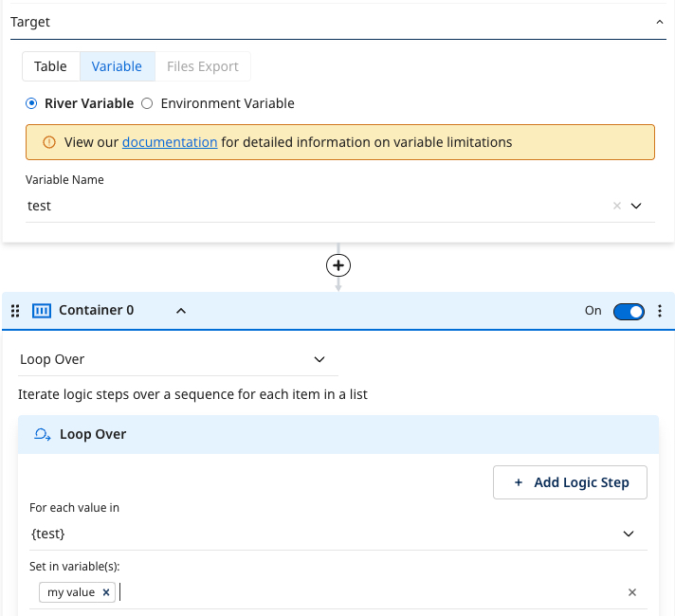Collapse Container 0 using its chevron
The height and width of the screenshot is (616, 675).
click(x=181, y=311)
